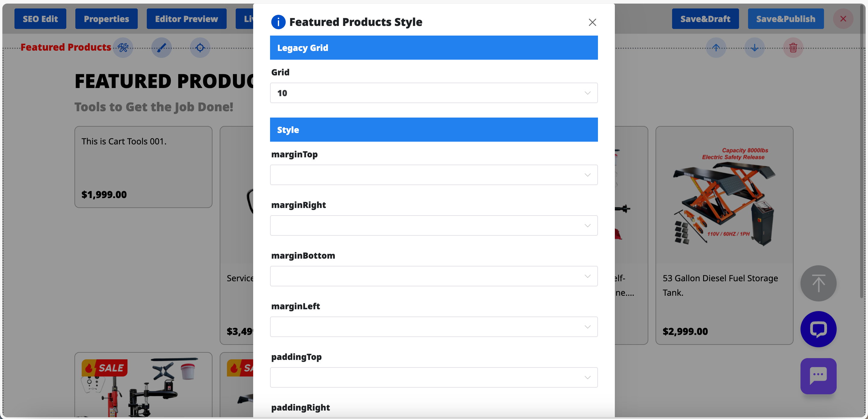
Task: Open the purple message widget
Action: pyautogui.click(x=818, y=376)
